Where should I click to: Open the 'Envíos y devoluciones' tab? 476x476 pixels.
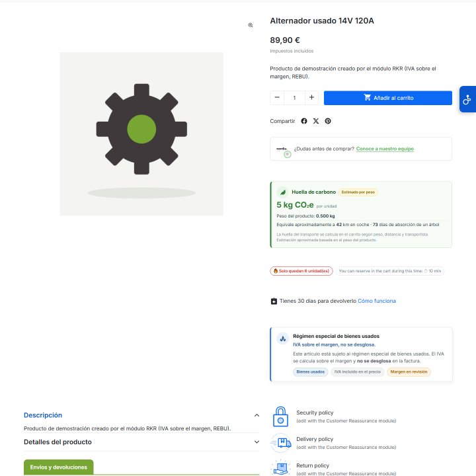59,467
